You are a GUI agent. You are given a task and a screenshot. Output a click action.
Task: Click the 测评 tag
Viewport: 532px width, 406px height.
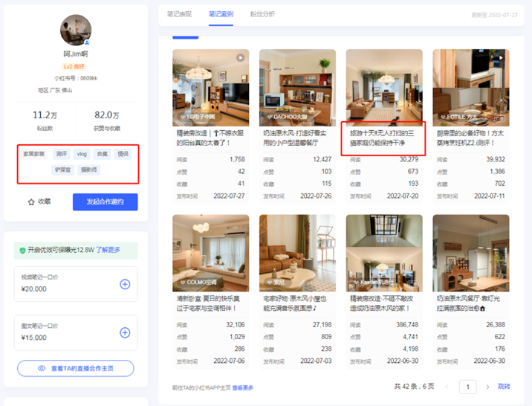click(61, 154)
